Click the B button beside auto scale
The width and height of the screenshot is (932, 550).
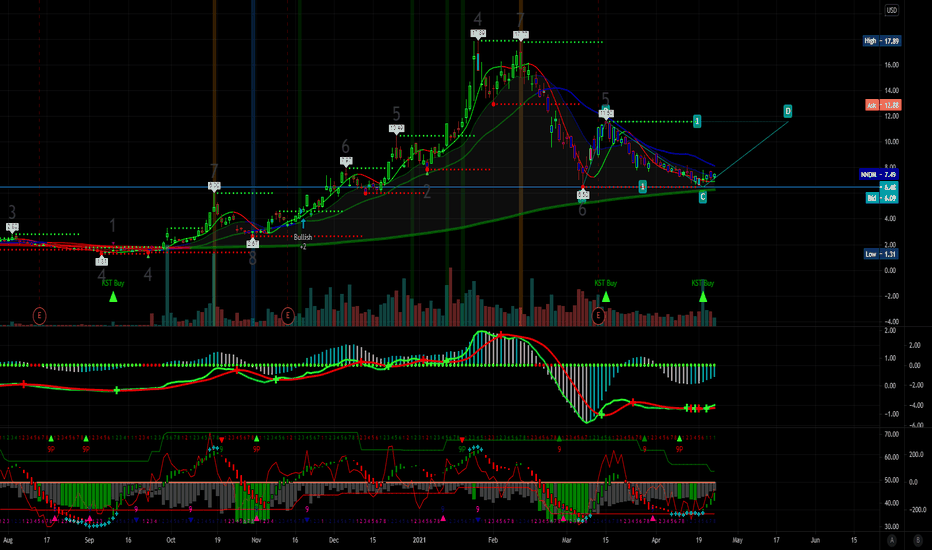pyautogui.click(x=917, y=540)
